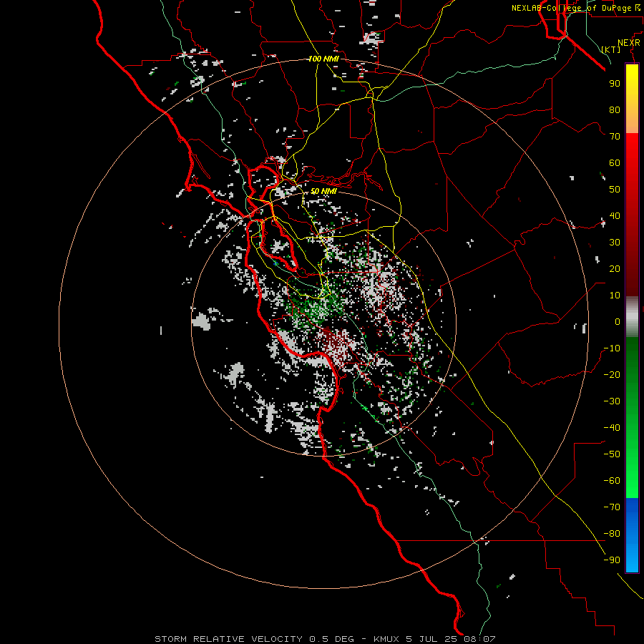Click the NEXR label in top-right corner

tap(629, 43)
